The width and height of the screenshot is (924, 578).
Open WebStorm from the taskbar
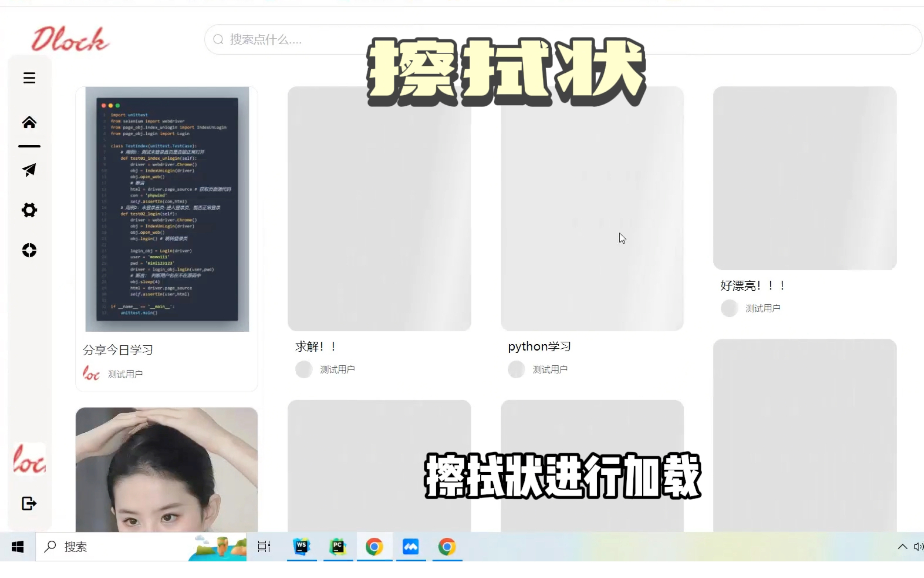tap(302, 547)
